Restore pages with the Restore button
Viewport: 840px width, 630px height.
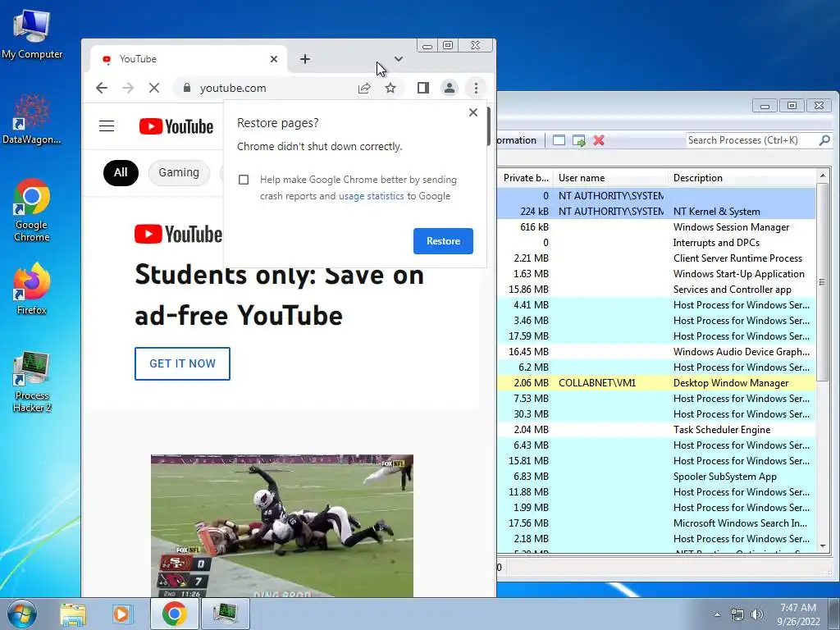(443, 241)
